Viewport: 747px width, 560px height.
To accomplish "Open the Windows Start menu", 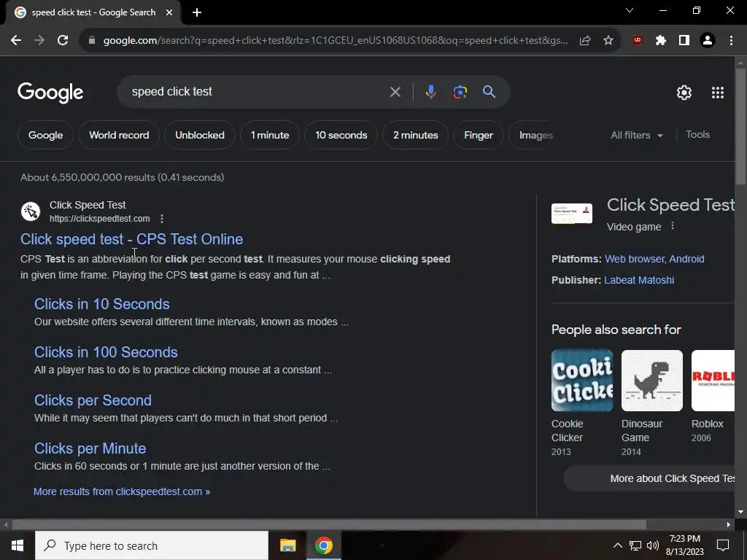I will [x=18, y=545].
